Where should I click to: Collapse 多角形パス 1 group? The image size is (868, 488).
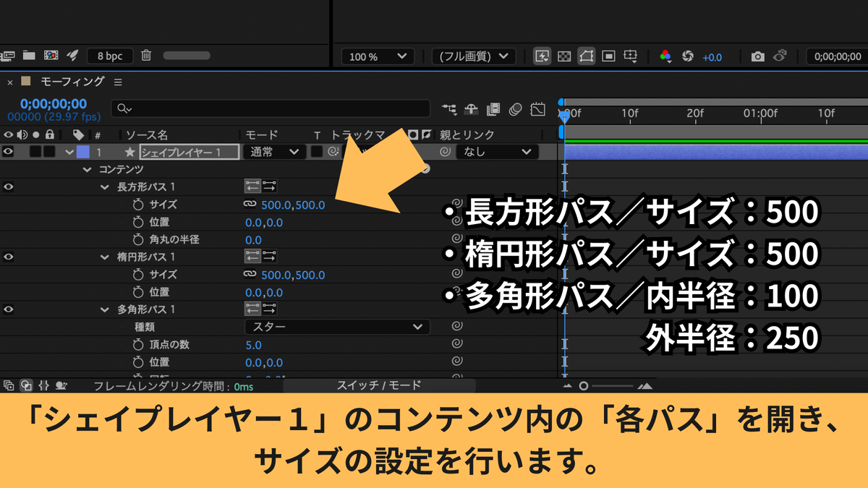(x=104, y=309)
